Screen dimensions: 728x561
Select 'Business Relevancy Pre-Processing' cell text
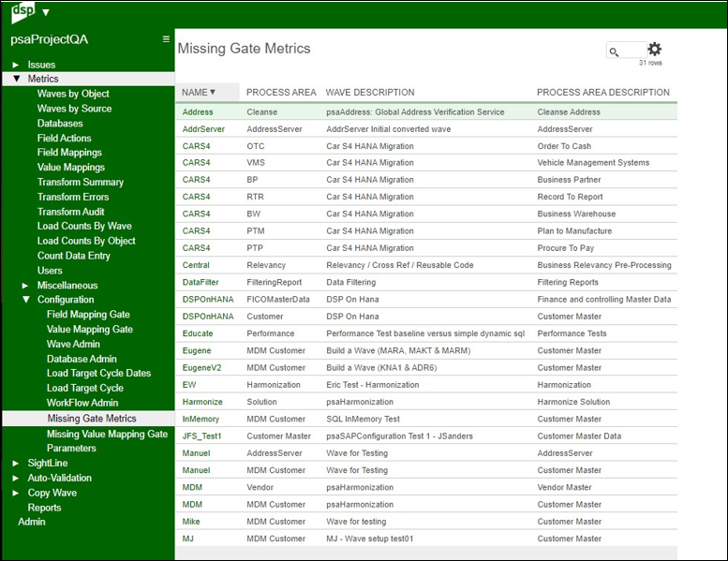coord(604,265)
